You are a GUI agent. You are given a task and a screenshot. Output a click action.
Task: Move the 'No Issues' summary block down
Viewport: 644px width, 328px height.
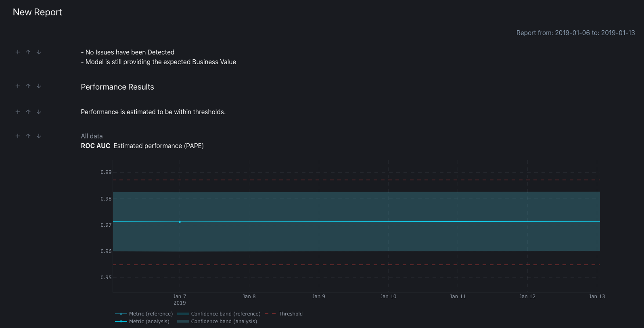pyautogui.click(x=39, y=52)
